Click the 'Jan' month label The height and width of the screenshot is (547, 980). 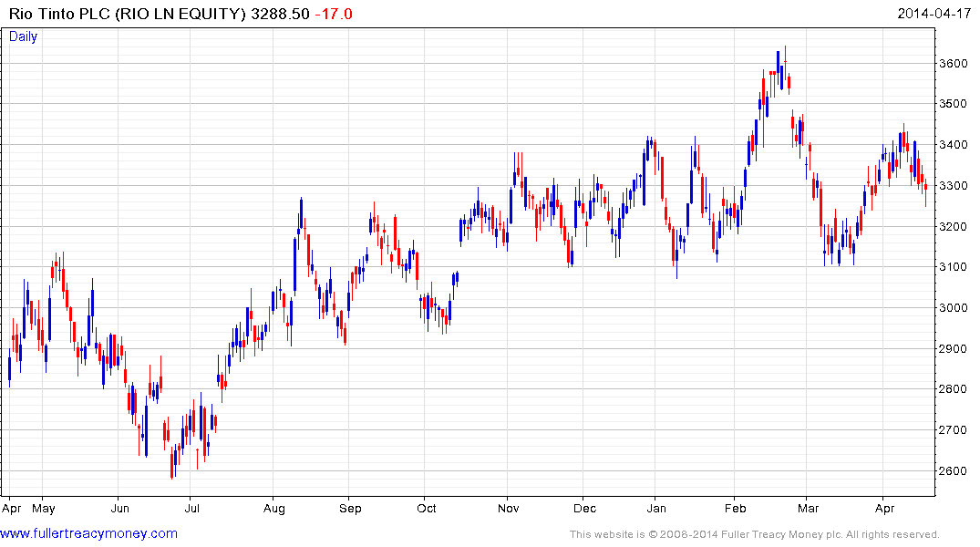coord(656,509)
